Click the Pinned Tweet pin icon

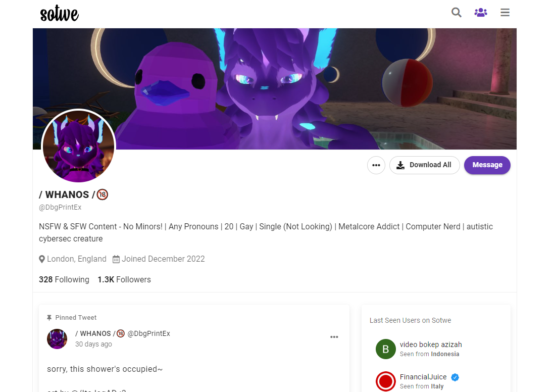[x=49, y=318]
